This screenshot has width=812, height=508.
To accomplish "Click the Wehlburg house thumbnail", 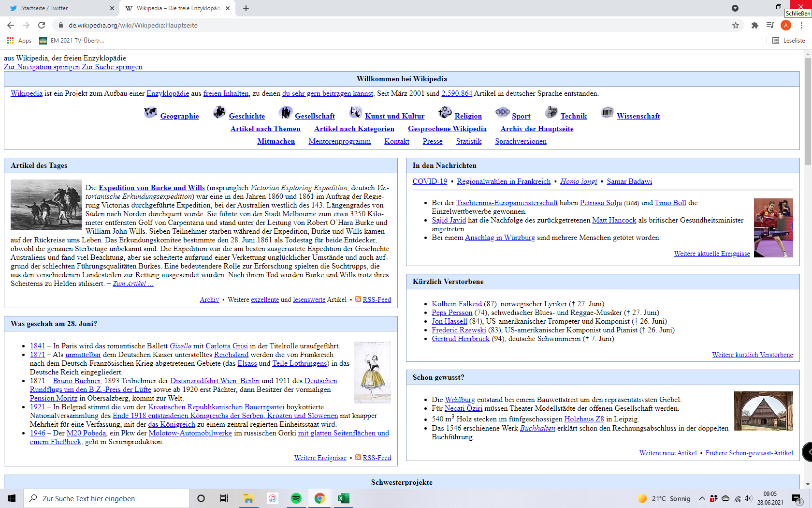I will click(764, 411).
